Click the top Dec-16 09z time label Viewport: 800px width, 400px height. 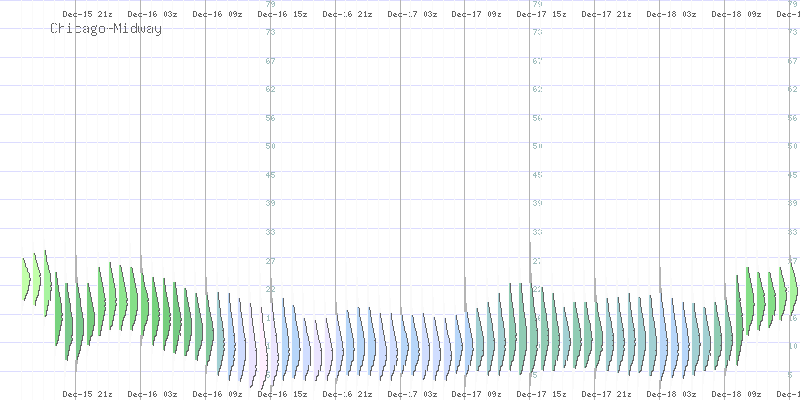point(217,15)
